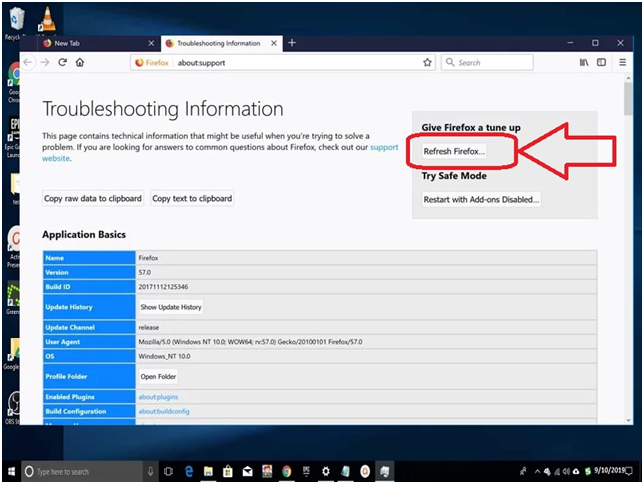Open File Explorer from taskbar

[x=208, y=472]
